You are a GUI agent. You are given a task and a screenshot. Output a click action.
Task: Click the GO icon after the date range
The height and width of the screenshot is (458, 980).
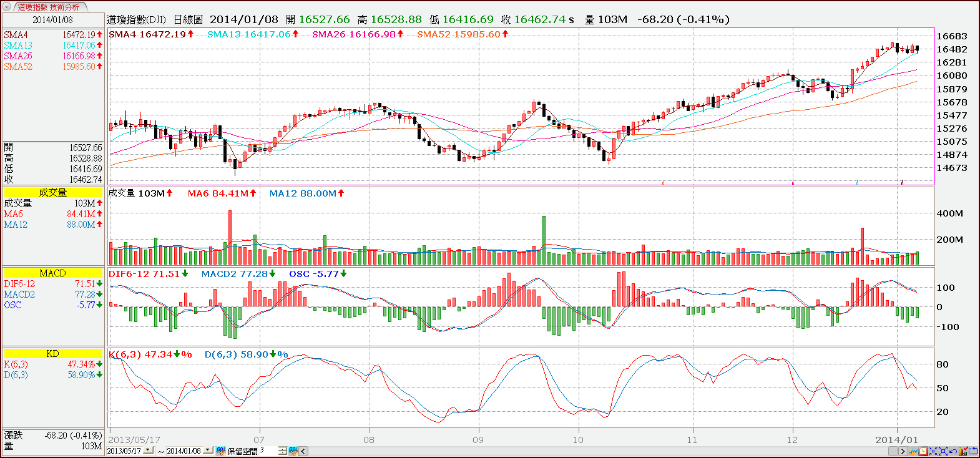[x=221, y=451]
